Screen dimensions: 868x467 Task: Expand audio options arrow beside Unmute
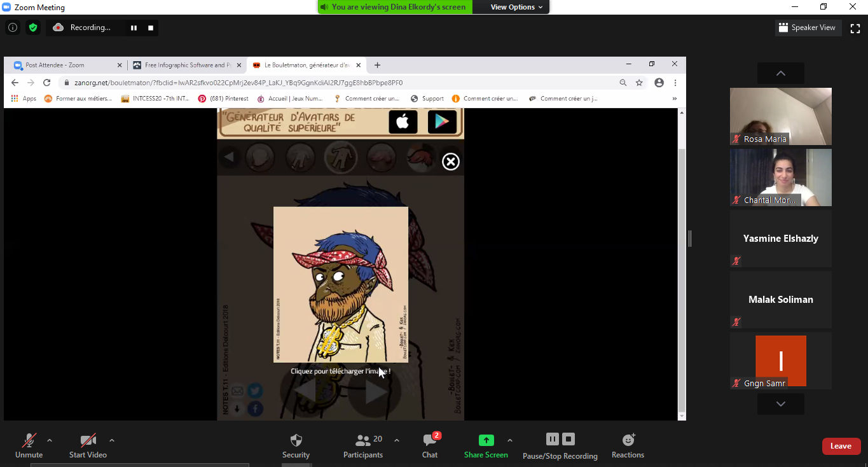(50, 440)
